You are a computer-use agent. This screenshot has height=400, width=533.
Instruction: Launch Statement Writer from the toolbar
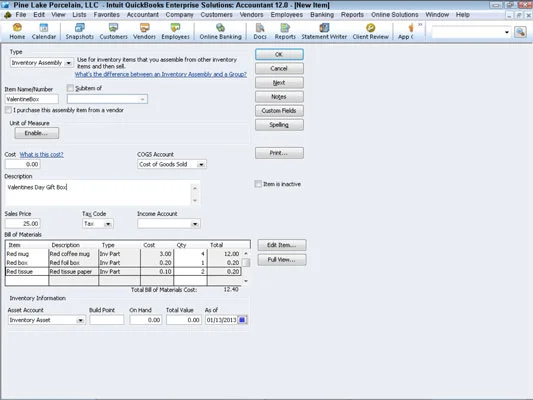(324, 31)
